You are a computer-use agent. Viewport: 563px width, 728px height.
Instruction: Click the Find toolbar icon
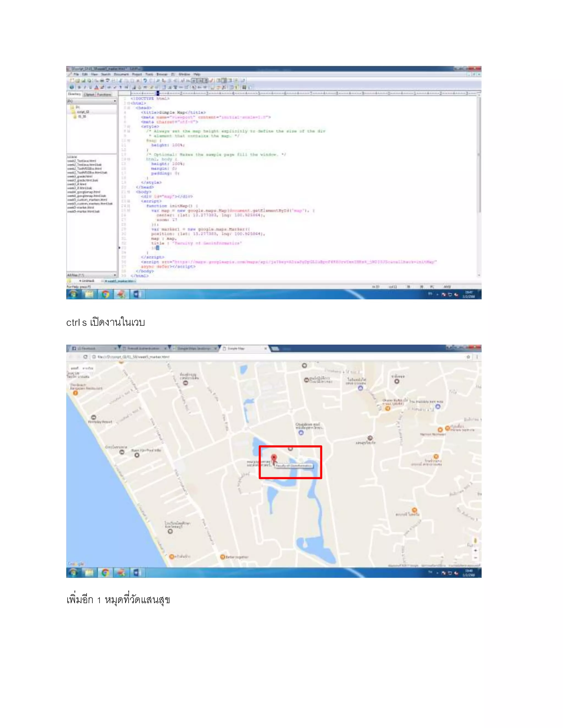point(158,80)
